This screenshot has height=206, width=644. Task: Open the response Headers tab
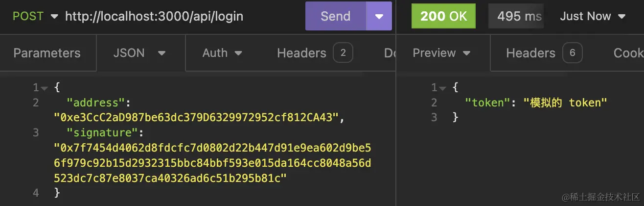pos(530,53)
